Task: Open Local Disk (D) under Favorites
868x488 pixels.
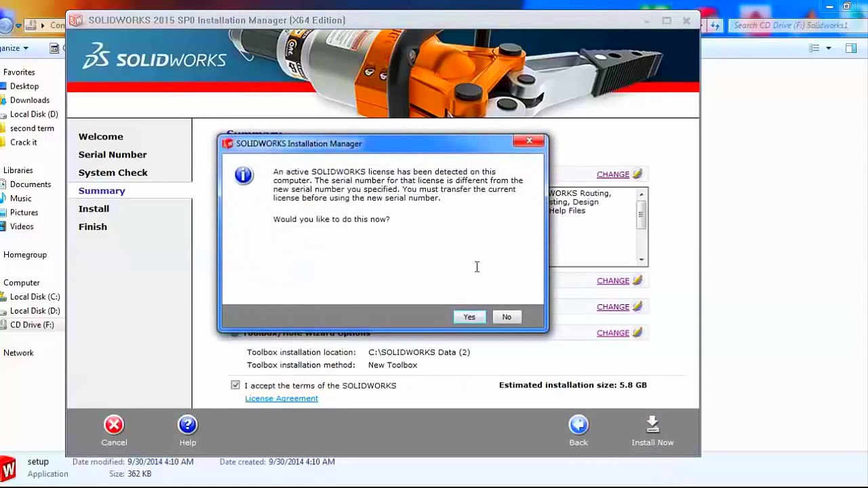Action: [x=34, y=115]
